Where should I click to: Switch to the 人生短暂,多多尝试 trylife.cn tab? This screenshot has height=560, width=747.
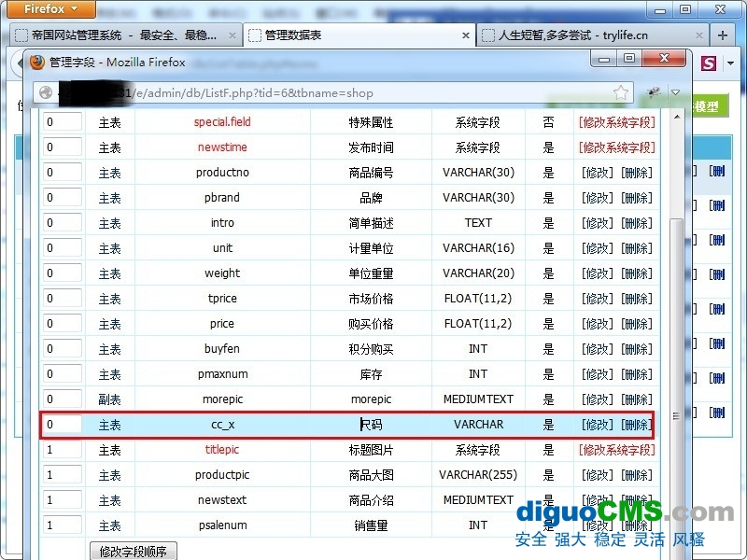pyautogui.click(x=560, y=34)
